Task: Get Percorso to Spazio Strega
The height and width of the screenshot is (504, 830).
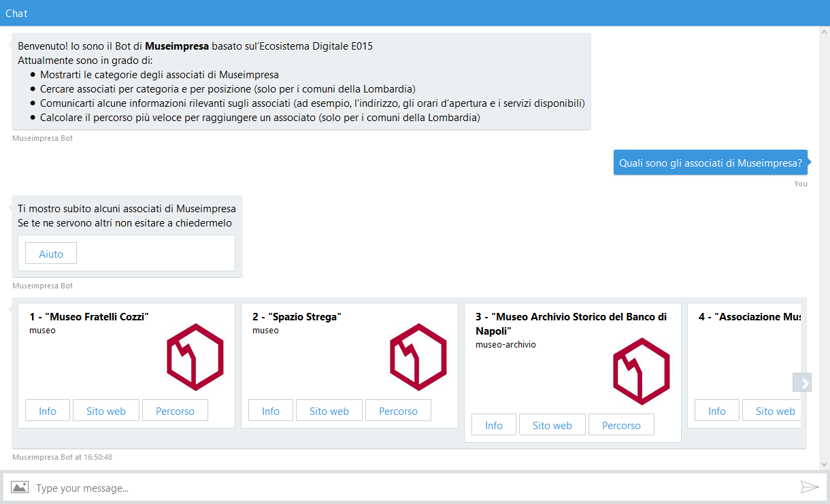Action: point(398,411)
